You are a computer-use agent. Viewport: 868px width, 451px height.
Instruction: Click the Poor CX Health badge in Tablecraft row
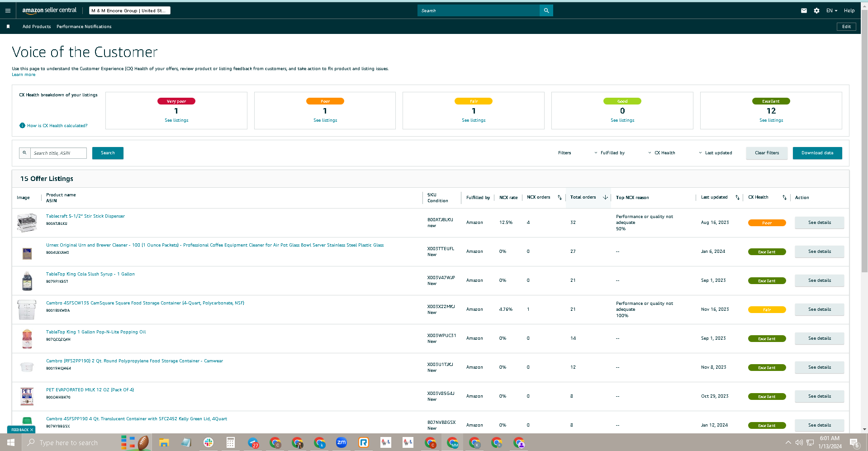(767, 223)
